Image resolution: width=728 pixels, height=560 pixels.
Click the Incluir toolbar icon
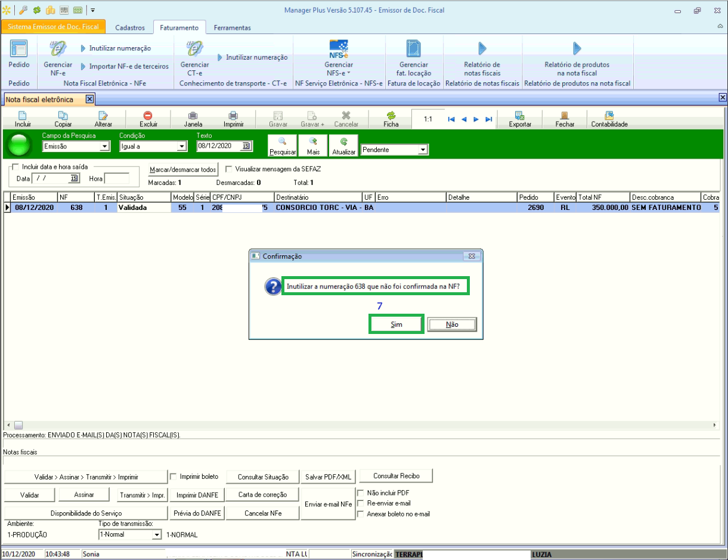(23, 116)
